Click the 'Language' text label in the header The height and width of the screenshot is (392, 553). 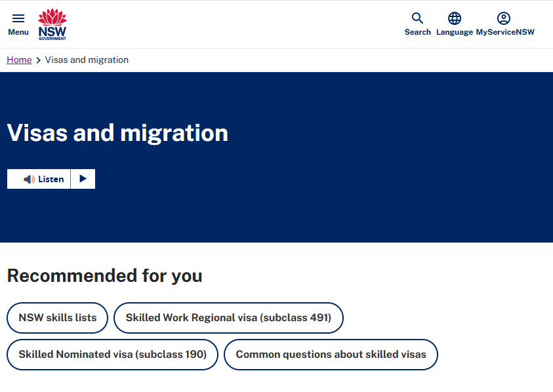click(x=455, y=32)
